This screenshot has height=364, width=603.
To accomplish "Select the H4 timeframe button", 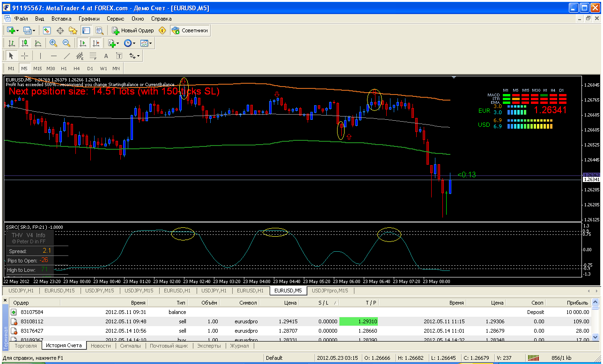I will (77, 68).
